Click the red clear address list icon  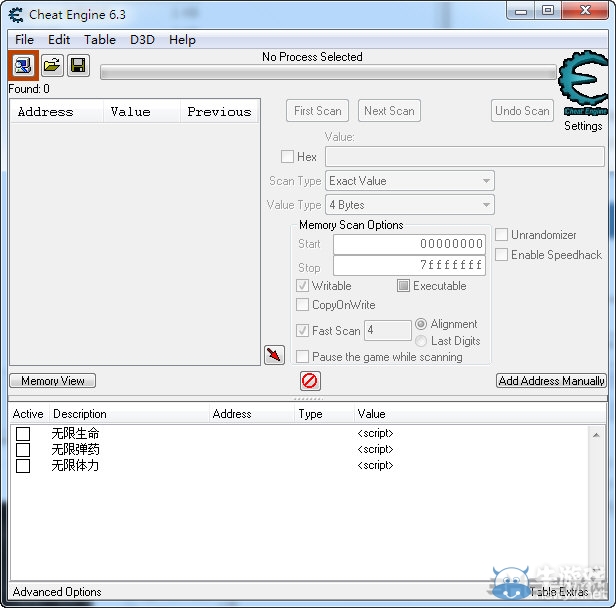click(310, 381)
